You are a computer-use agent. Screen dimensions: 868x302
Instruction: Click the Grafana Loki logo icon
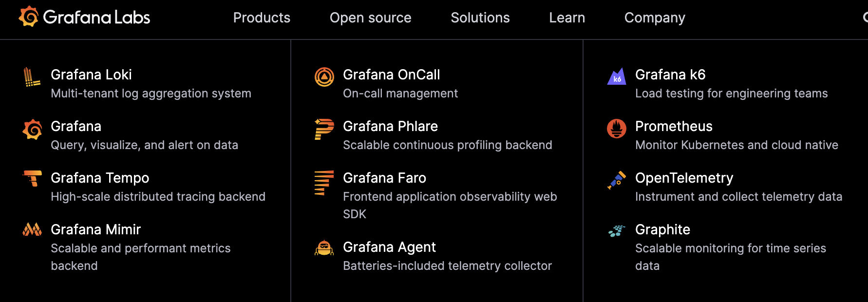click(32, 77)
